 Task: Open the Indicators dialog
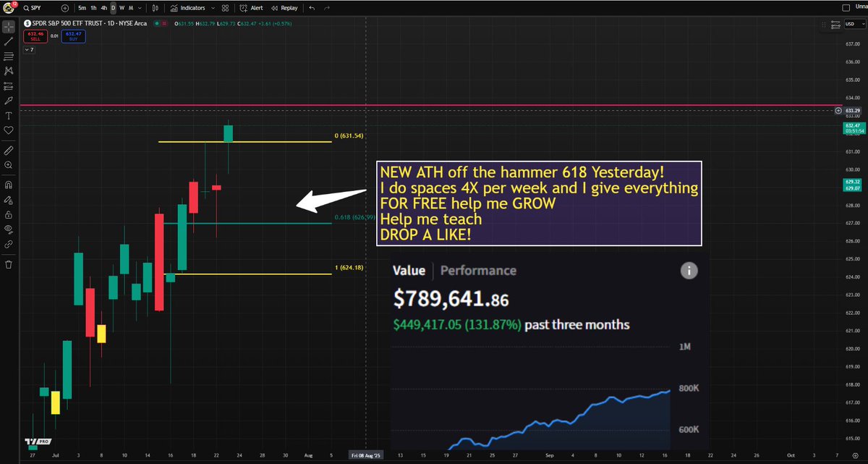click(x=188, y=8)
